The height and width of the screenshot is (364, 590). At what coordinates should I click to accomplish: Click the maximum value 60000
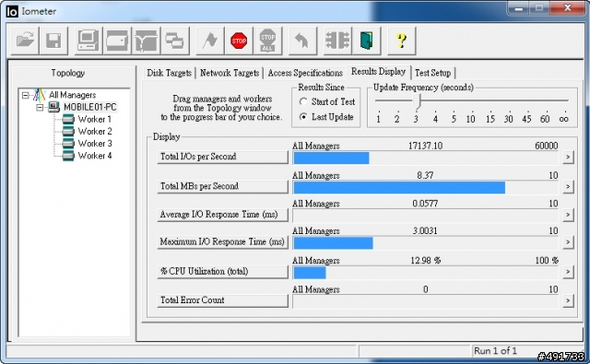(x=547, y=146)
